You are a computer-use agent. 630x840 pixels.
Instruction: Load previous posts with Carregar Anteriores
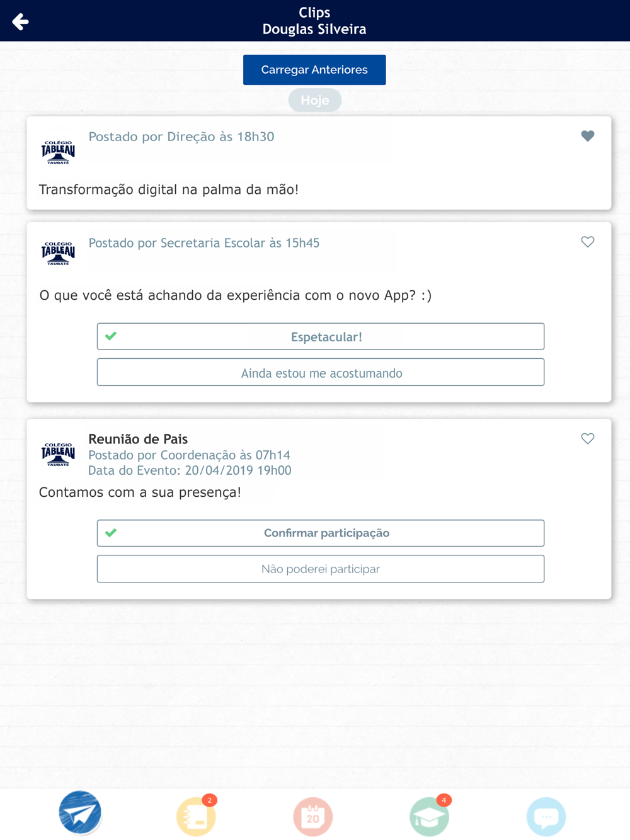314,69
